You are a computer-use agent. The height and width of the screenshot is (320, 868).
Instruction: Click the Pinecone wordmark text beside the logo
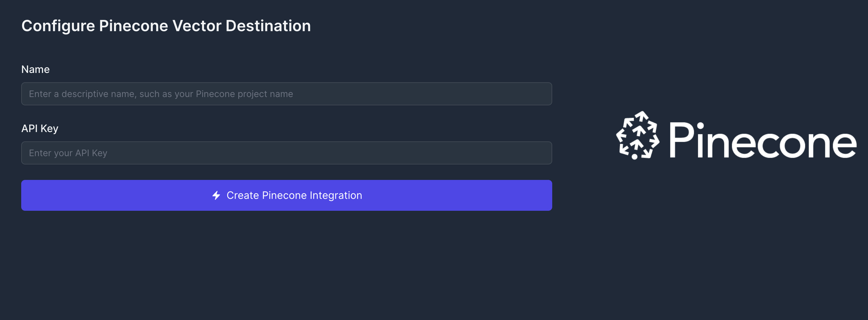pyautogui.click(x=762, y=140)
